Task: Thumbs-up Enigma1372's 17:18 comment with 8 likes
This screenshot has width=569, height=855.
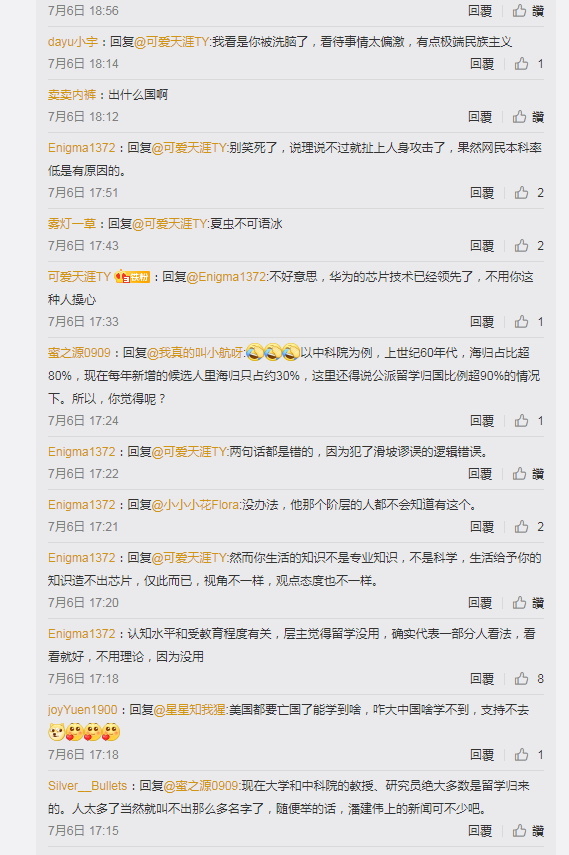Action: coord(521,679)
